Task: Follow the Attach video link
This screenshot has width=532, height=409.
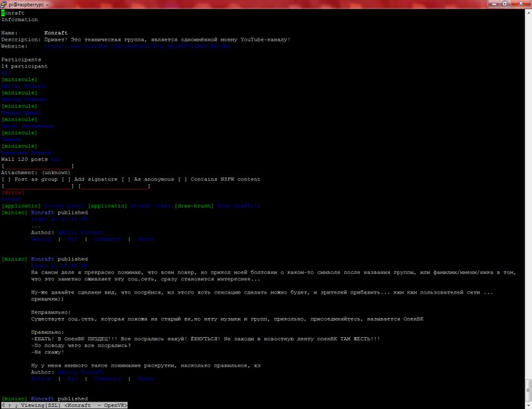Action: coord(151,206)
